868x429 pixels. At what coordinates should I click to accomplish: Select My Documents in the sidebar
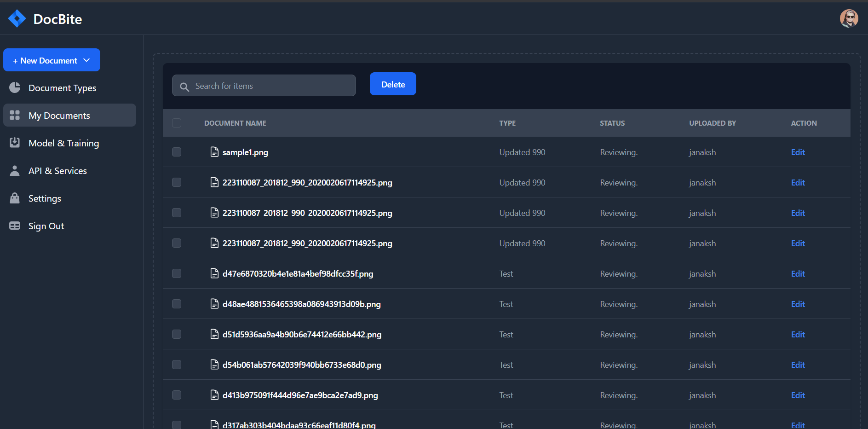pyautogui.click(x=69, y=115)
